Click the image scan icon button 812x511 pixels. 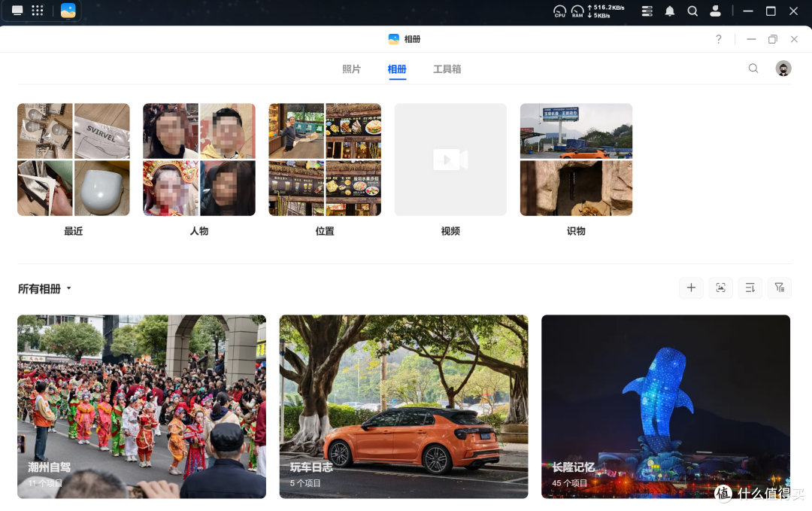pyautogui.click(x=721, y=287)
